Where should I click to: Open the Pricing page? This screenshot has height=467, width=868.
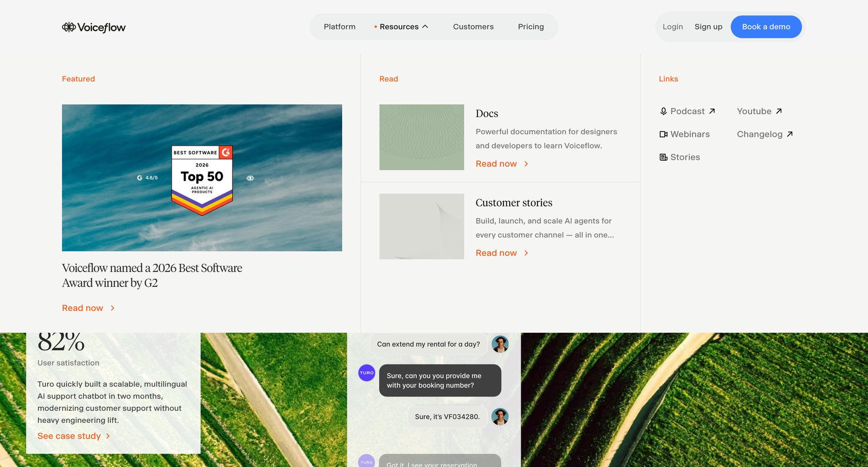tap(530, 27)
